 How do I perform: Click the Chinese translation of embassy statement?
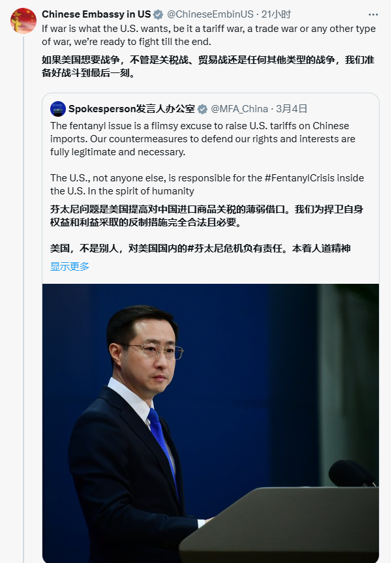[208, 67]
